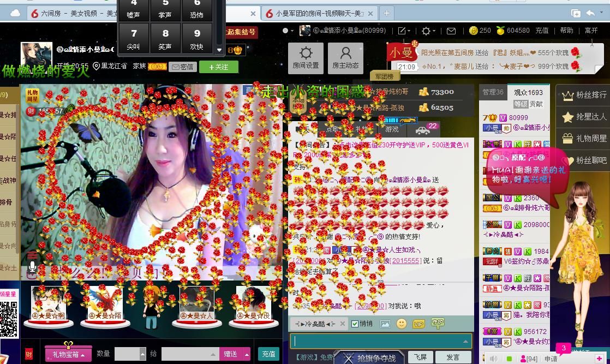
Task: Click the 发言 send message button
Action: (x=453, y=357)
